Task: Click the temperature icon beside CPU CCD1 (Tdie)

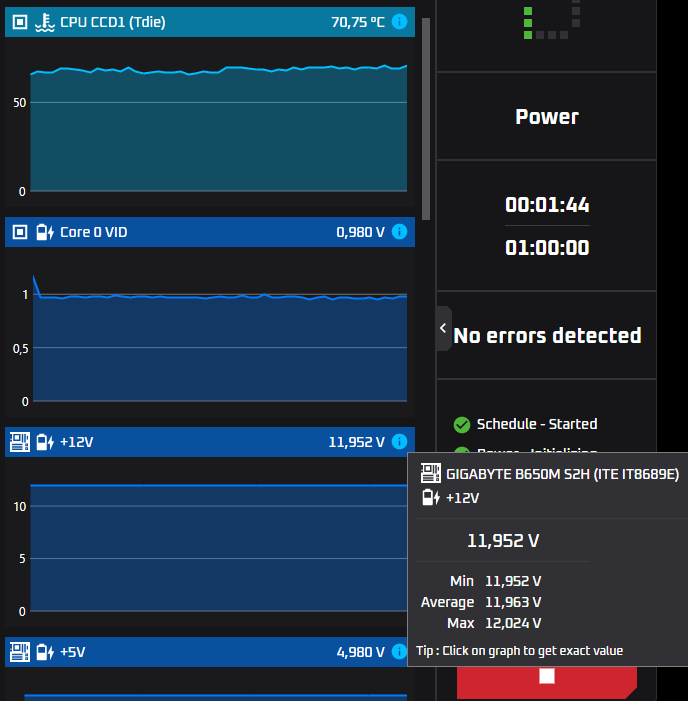Action: (x=45, y=22)
